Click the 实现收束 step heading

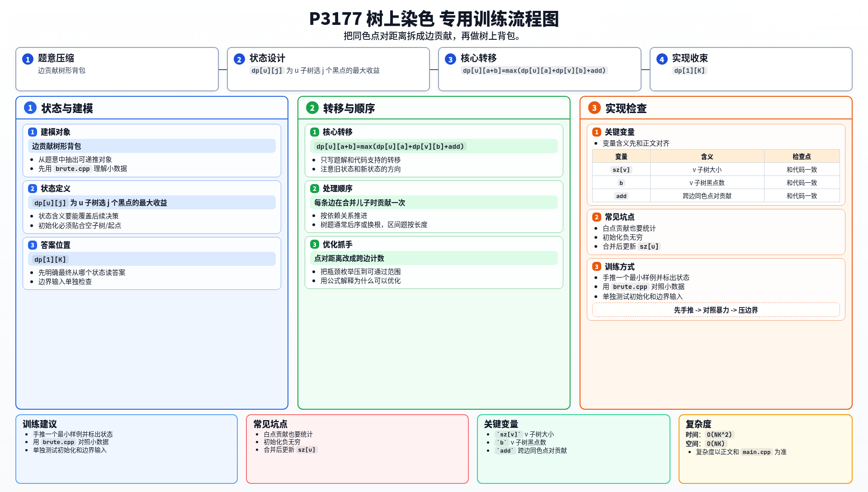pyautogui.click(x=690, y=58)
